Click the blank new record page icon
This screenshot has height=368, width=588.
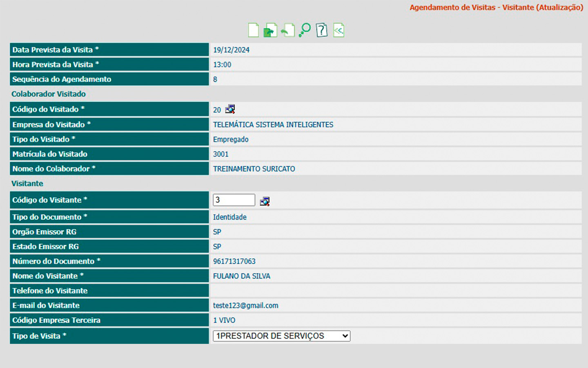(253, 30)
